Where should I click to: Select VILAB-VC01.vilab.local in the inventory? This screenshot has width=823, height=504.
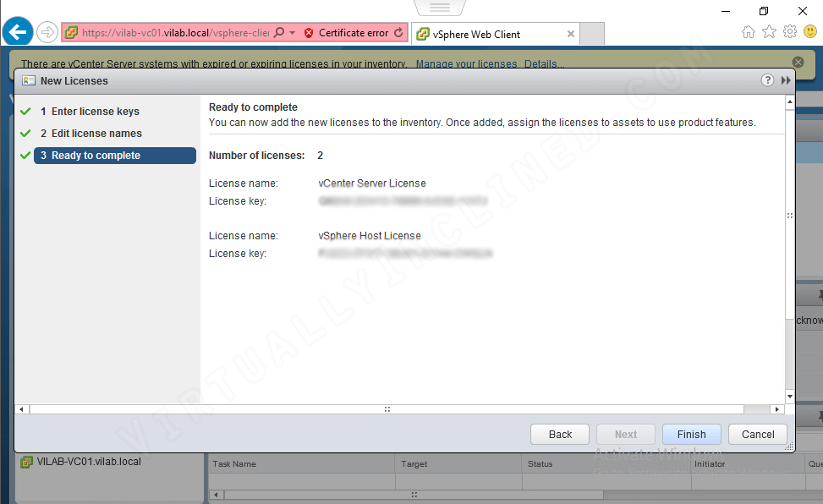(89, 462)
